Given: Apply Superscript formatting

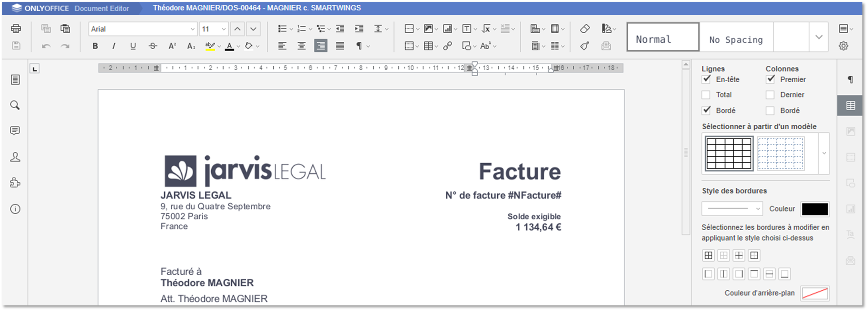Looking at the screenshot, I should pyautogui.click(x=172, y=46).
